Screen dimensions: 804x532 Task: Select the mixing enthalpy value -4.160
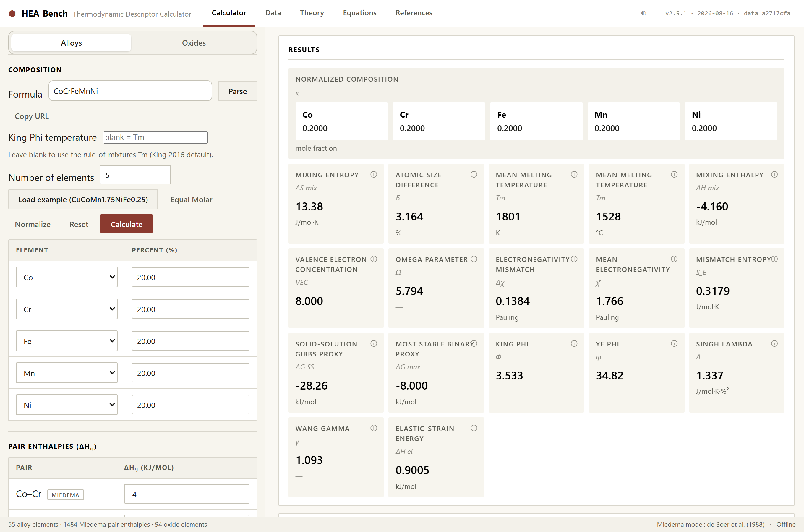coord(712,206)
